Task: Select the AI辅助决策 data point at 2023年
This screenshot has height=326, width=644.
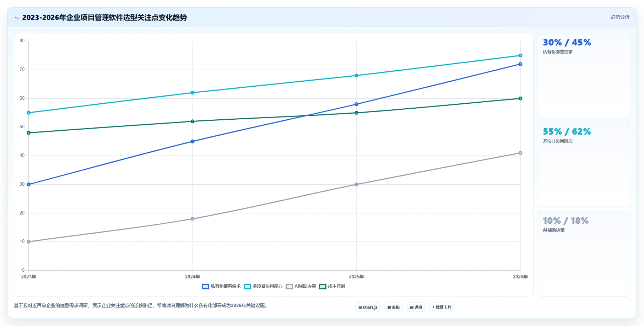Action: coord(28,241)
